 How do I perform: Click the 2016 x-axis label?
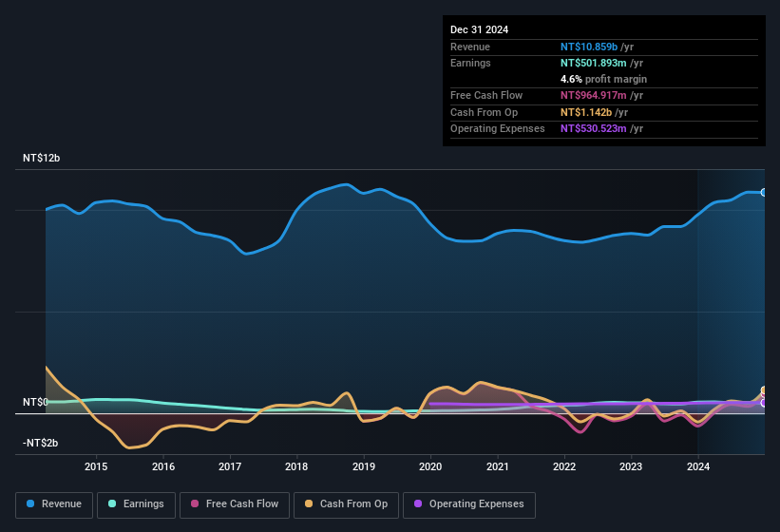coord(163,466)
